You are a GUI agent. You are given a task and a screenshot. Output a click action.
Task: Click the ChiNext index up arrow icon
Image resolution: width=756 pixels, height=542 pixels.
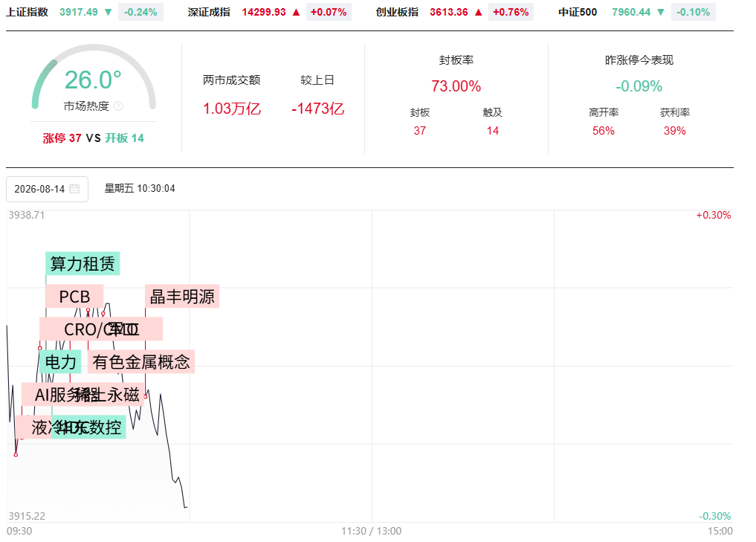478,12
